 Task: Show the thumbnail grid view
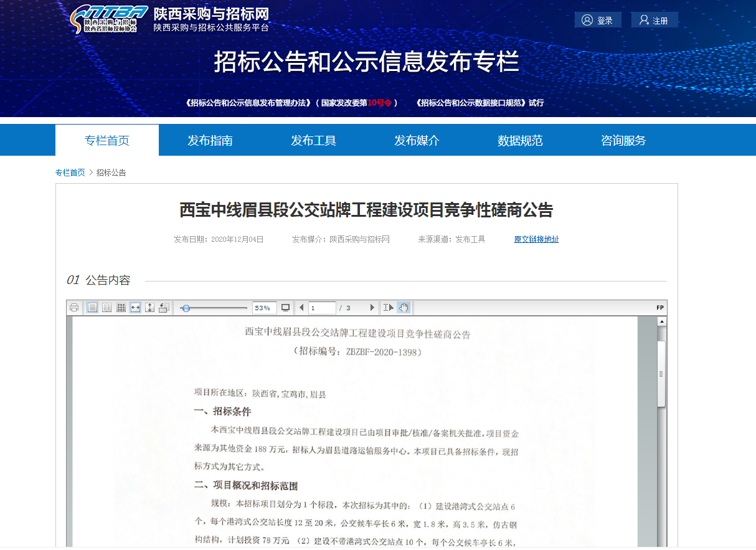(x=121, y=308)
